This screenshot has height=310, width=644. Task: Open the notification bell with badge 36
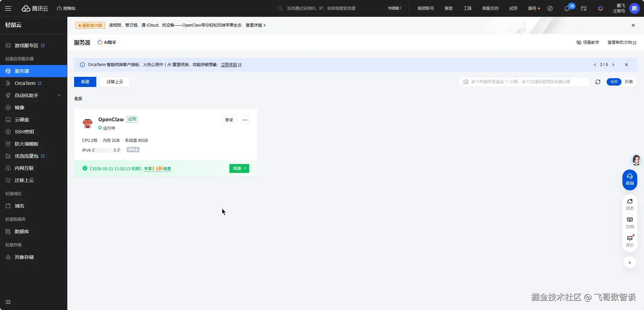[567, 8]
